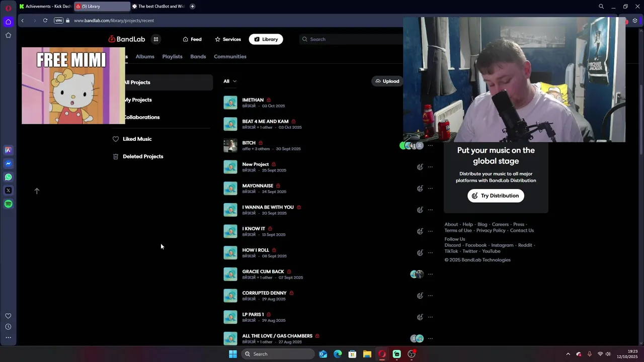The width and height of the screenshot is (644, 362).
Task: Select the Library nav item
Action: click(266, 39)
